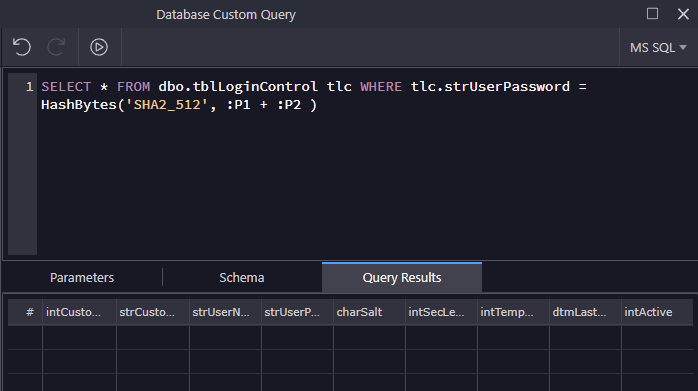Click the intActive column header
Screen dimensions: 698x391
pos(657,312)
